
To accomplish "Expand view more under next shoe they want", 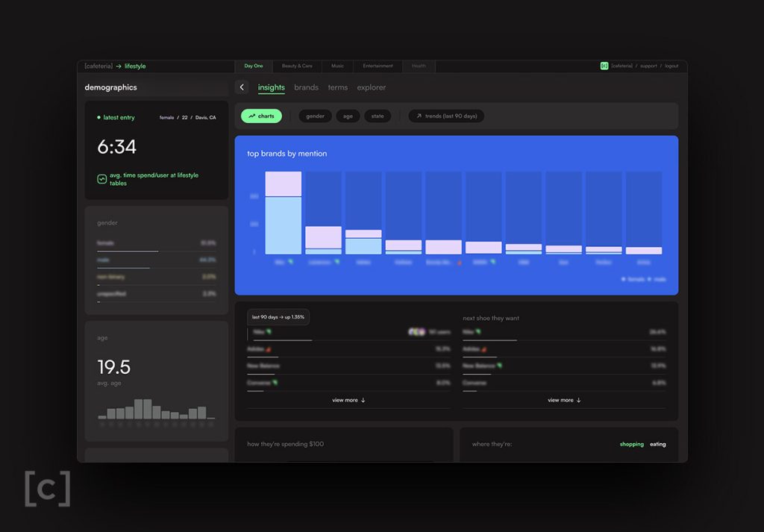I will coord(564,400).
